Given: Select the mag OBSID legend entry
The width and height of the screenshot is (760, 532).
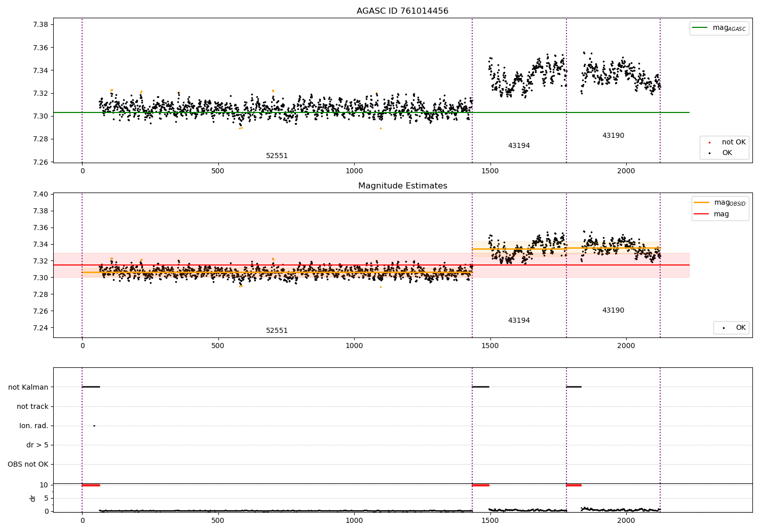Looking at the screenshot, I should 720,203.
